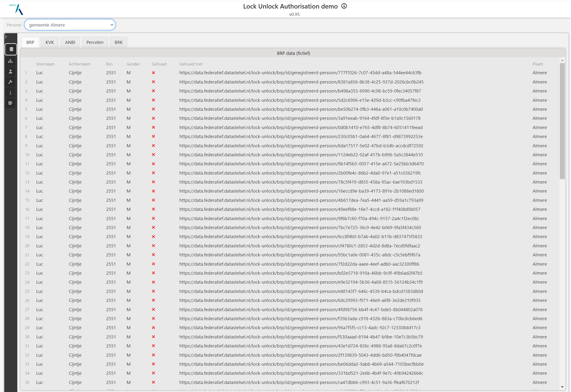Switch to the ANBI tab
This screenshot has height=392, width=571.
[x=70, y=42]
